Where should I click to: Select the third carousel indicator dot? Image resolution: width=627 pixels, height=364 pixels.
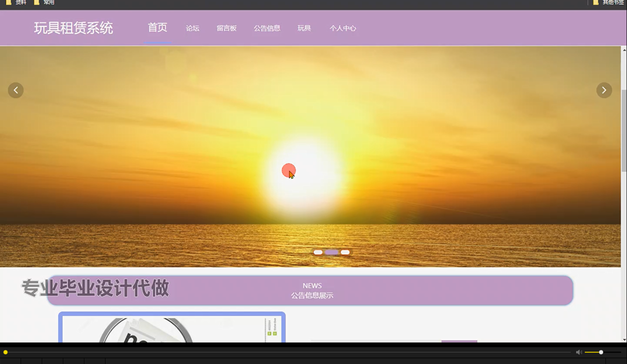point(345,252)
